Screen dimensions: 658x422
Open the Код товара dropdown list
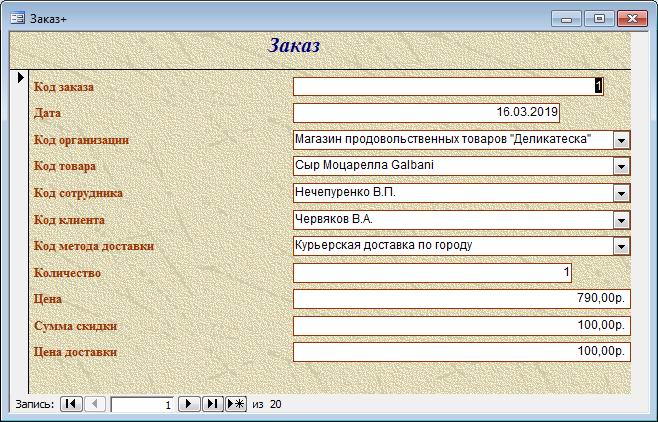[x=621, y=166]
